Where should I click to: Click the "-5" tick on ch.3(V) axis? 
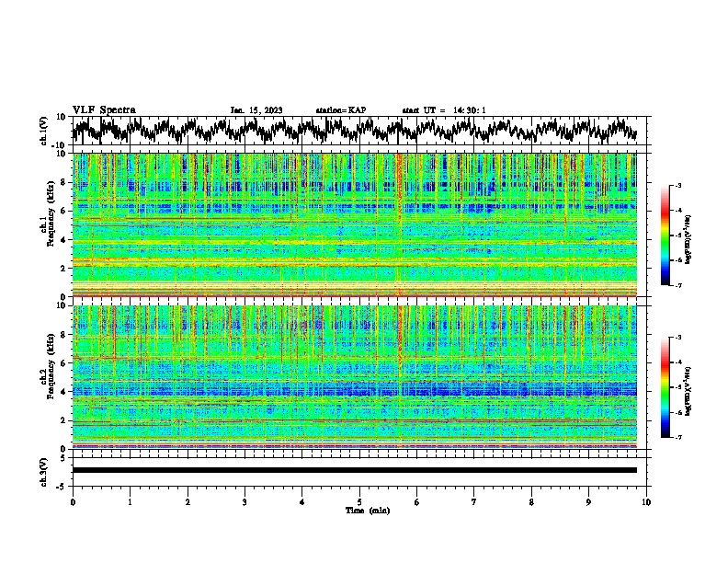63,487
